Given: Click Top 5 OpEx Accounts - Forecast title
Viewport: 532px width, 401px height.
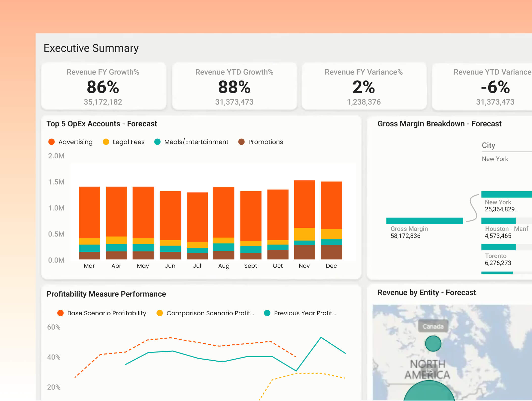Looking at the screenshot, I should pos(102,124).
